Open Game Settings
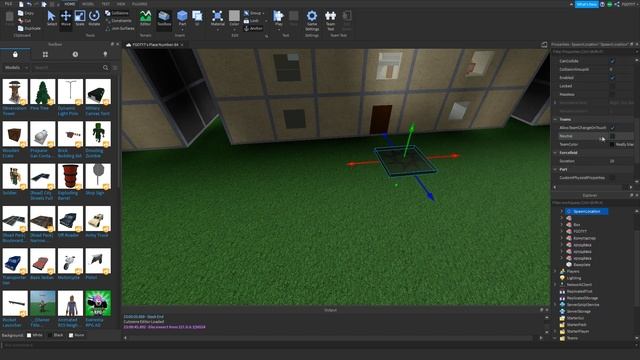The image size is (640, 360). [312, 20]
